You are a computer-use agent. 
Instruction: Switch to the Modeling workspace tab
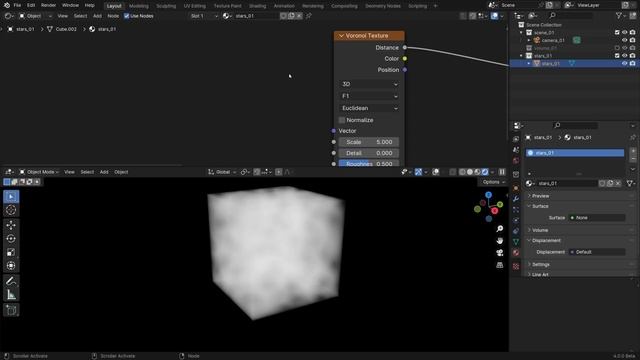point(139,6)
